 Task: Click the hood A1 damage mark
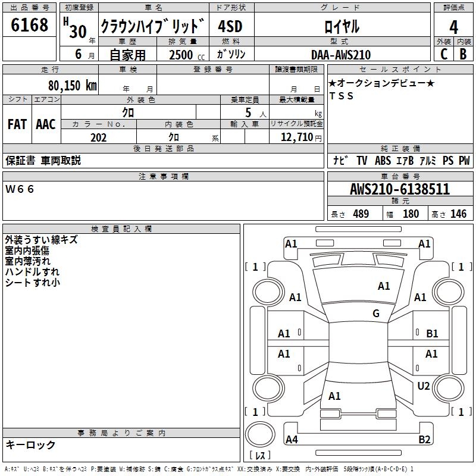coord(384,286)
